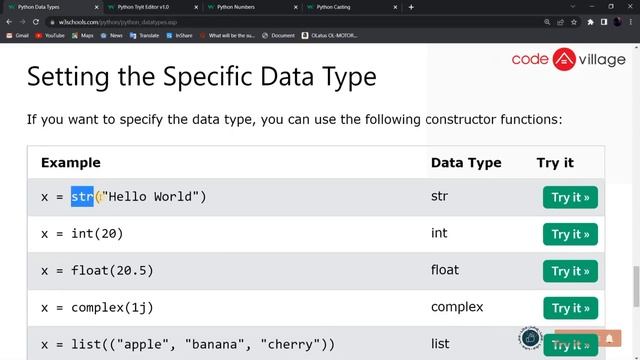Go forward to the next page

pyautogui.click(x=22, y=22)
